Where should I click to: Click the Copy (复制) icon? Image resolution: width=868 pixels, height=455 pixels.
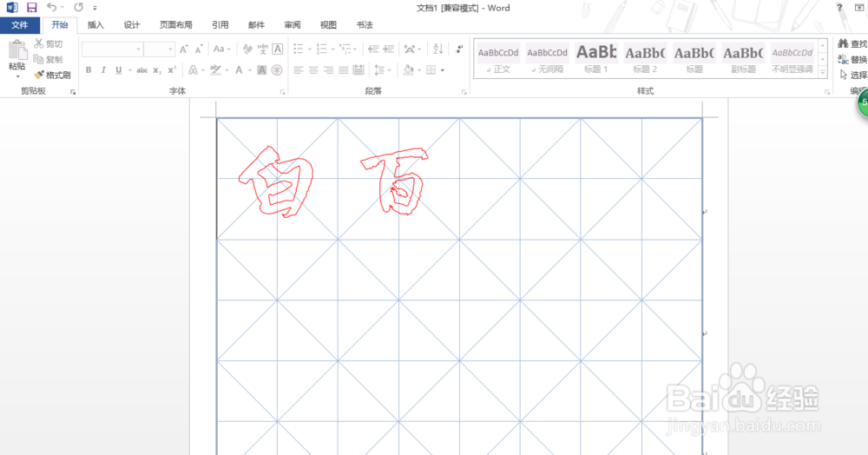coord(38,59)
